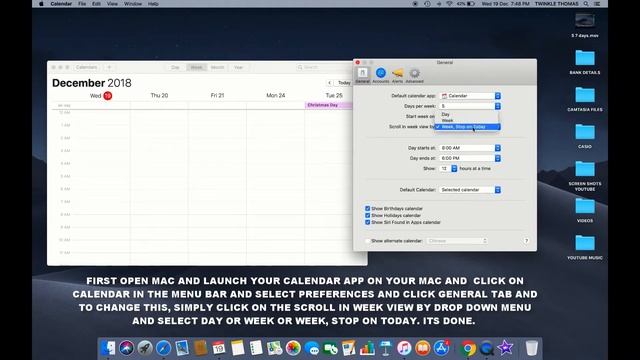Open App Store from the dock
The height and width of the screenshot is (360, 640).
tap(441, 348)
